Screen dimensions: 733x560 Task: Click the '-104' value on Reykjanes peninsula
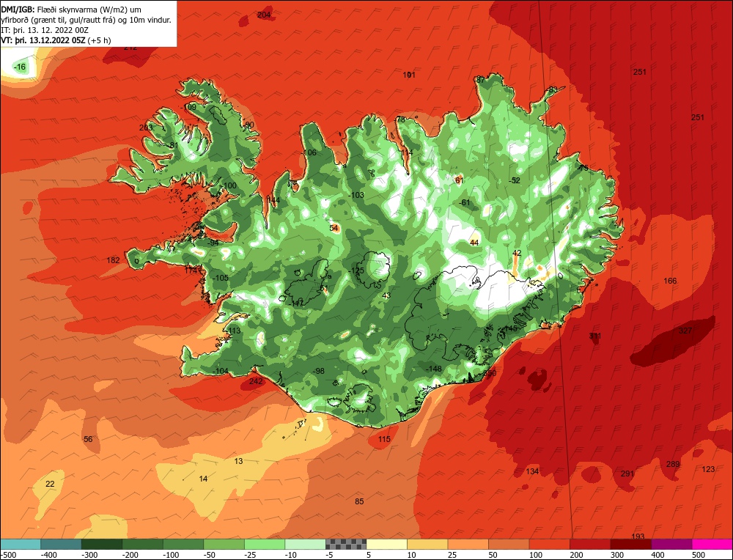tap(220, 371)
